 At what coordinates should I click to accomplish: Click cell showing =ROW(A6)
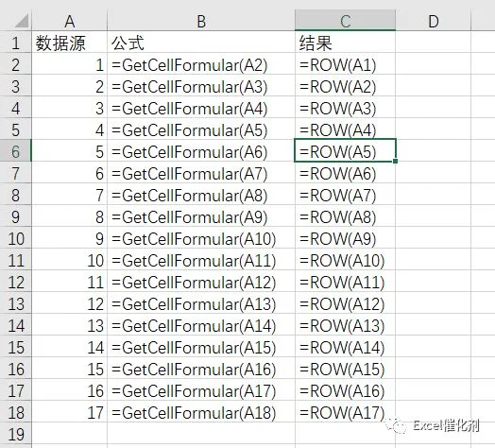[345, 173]
